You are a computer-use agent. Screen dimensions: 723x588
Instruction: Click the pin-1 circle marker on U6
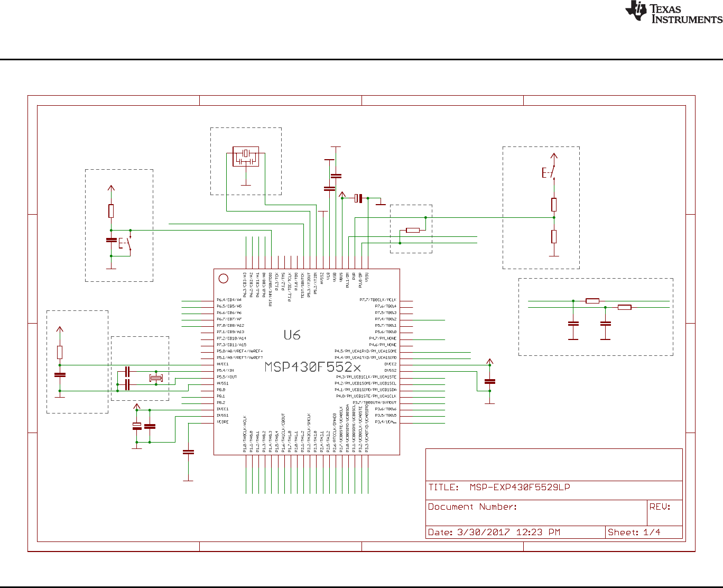[x=223, y=278]
